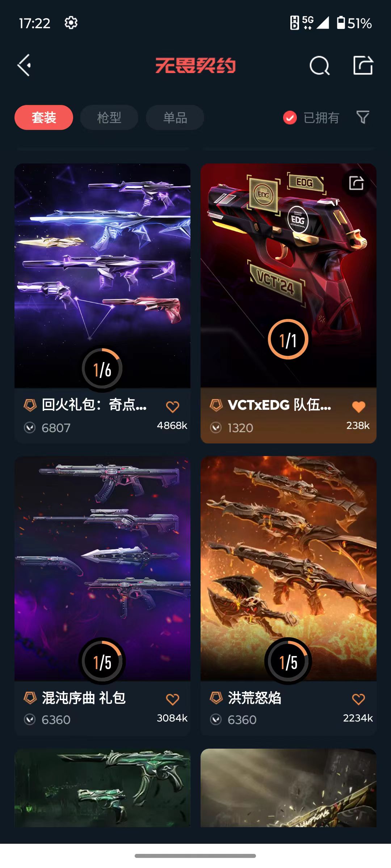The width and height of the screenshot is (391, 868).
Task: Tap the back arrow icon
Action: (24, 65)
